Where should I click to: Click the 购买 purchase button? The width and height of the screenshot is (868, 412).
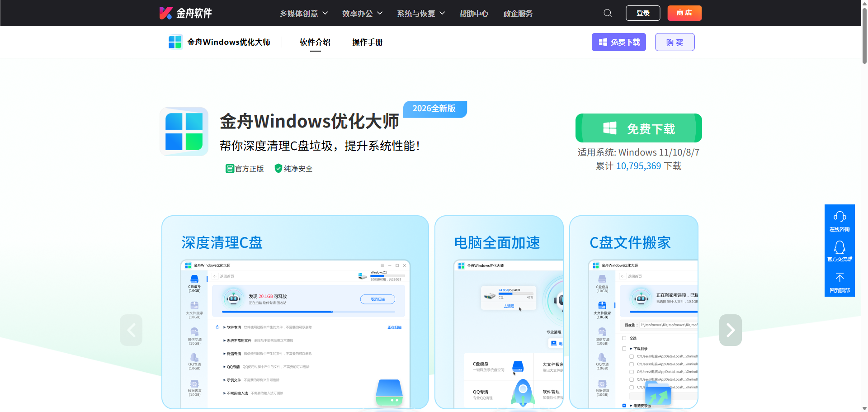point(675,42)
